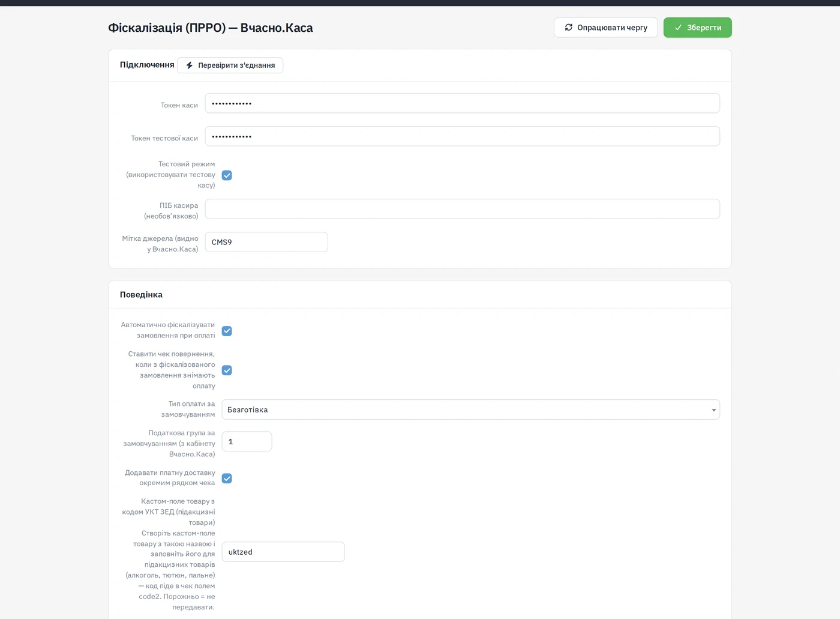The width and height of the screenshot is (840, 619).
Task: Process the queue with Опрацювати чергу
Action: (x=605, y=28)
